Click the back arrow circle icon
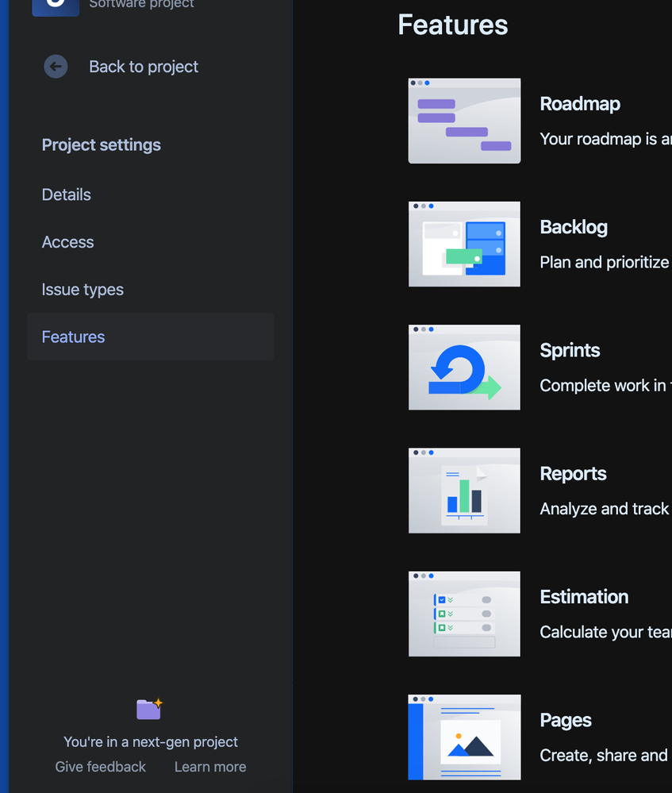 coord(56,66)
